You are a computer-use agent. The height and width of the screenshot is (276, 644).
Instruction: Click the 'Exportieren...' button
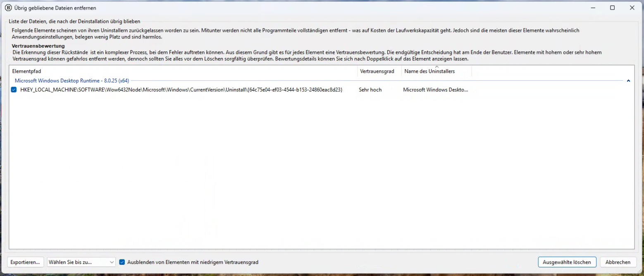tap(26, 262)
